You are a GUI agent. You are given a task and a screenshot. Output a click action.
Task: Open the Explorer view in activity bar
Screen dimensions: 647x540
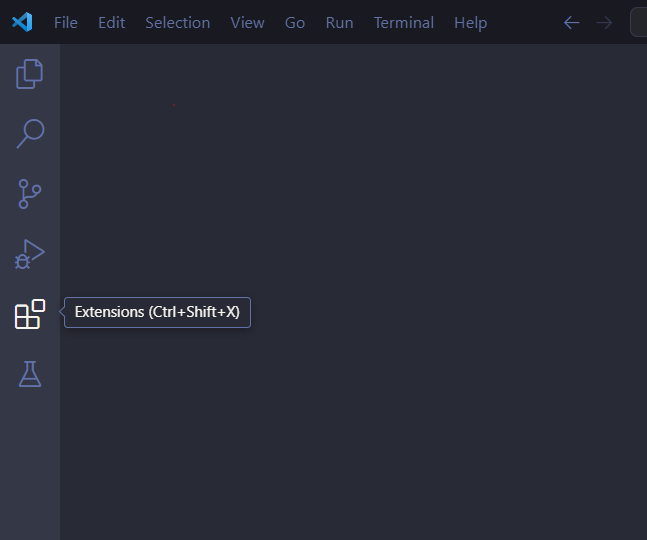click(30, 74)
